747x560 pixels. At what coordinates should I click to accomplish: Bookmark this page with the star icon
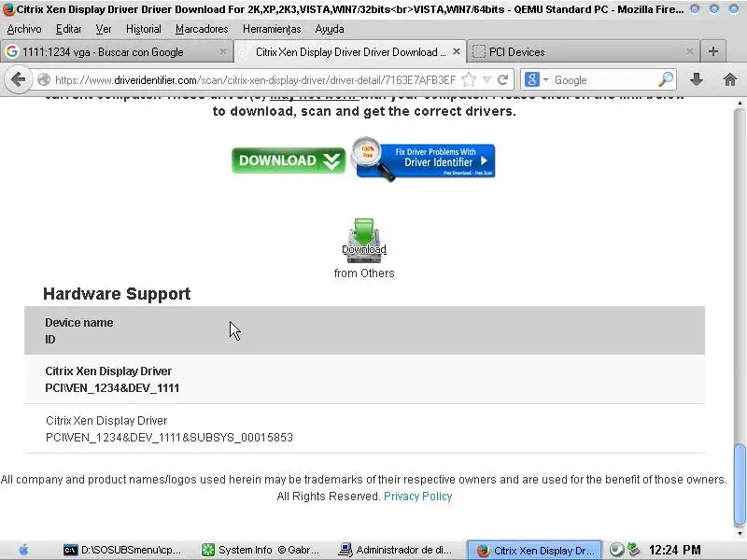[470, 79]
